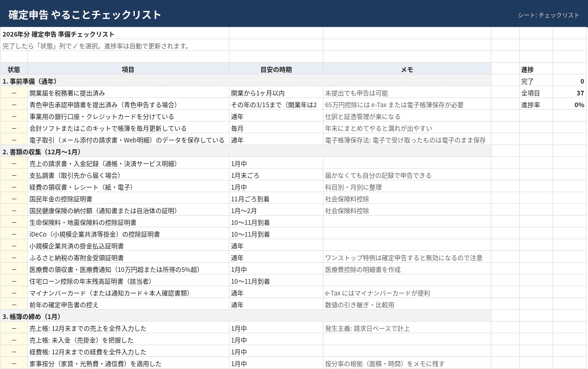The width and height of the screenshot is (588, 369).
Task: Set status for 事業用の銀行口座 row
Action: tap(14, 116)
